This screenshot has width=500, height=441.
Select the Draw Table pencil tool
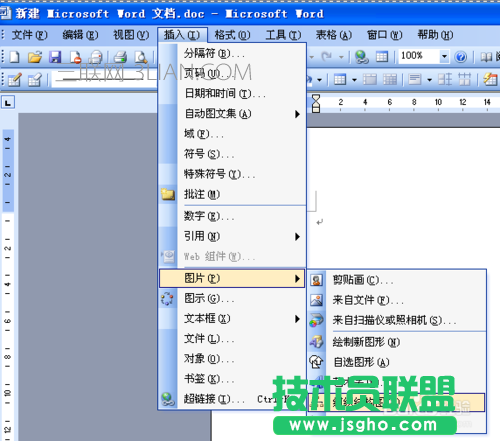[x=14, y=80]
